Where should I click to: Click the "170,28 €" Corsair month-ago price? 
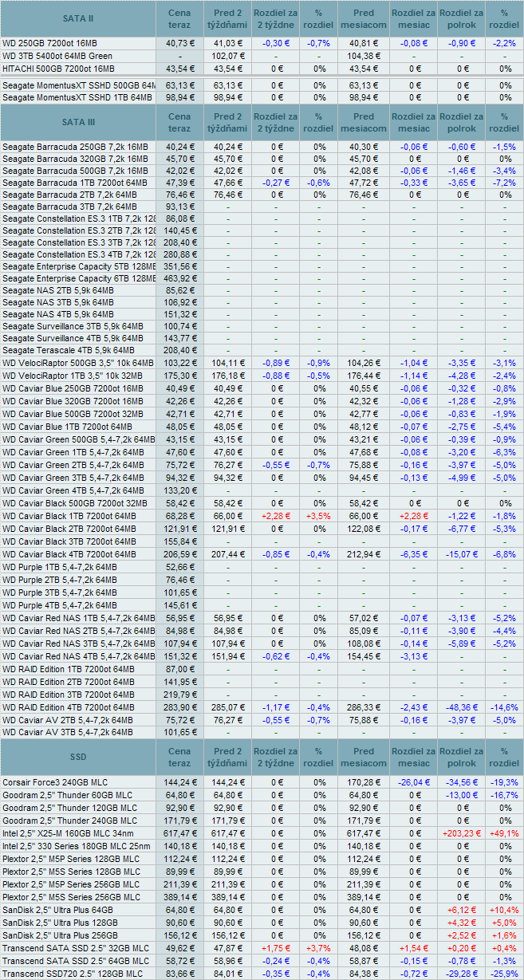click(x=364, y=782)
